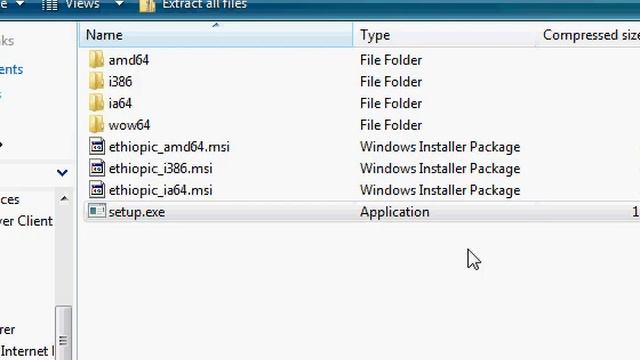
Task: Open the Views dropdown arrow
Action: 119,4
